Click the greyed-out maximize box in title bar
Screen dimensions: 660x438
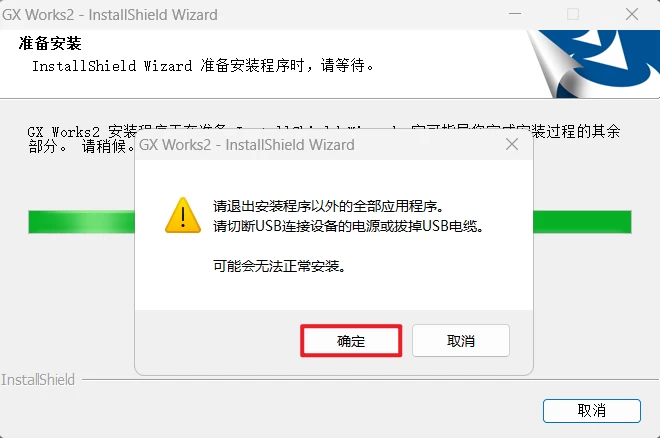(x=573, y=14)
